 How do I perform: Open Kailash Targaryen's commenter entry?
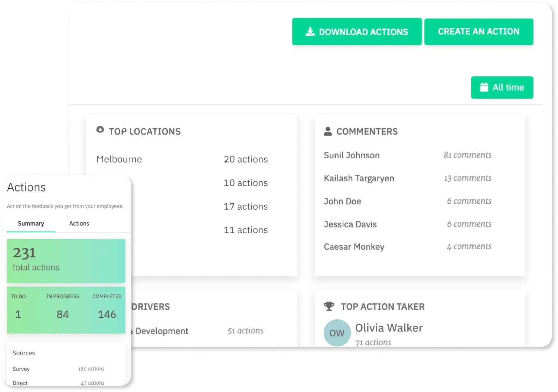(x=359, y=179)
